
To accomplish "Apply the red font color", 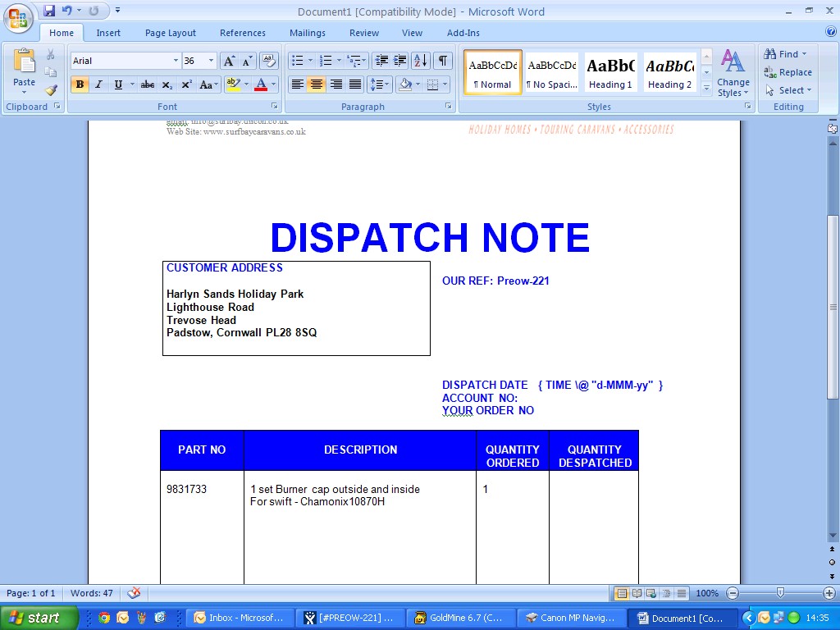I will (x=261, y=84).
